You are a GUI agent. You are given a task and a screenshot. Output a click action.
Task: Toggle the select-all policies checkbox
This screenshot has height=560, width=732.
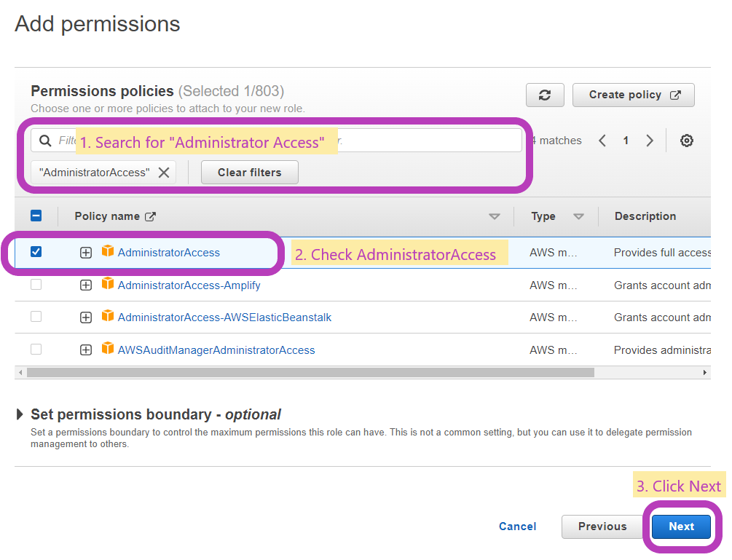(x=36, y=216)
